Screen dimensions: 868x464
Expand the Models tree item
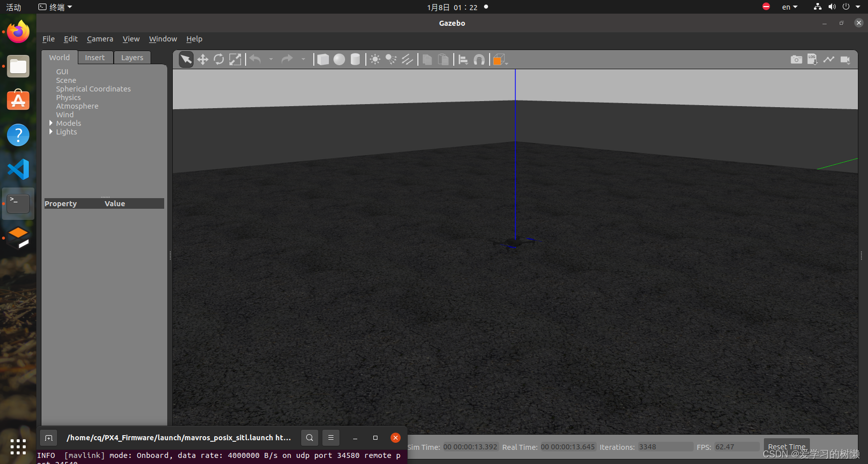[51, 123]
